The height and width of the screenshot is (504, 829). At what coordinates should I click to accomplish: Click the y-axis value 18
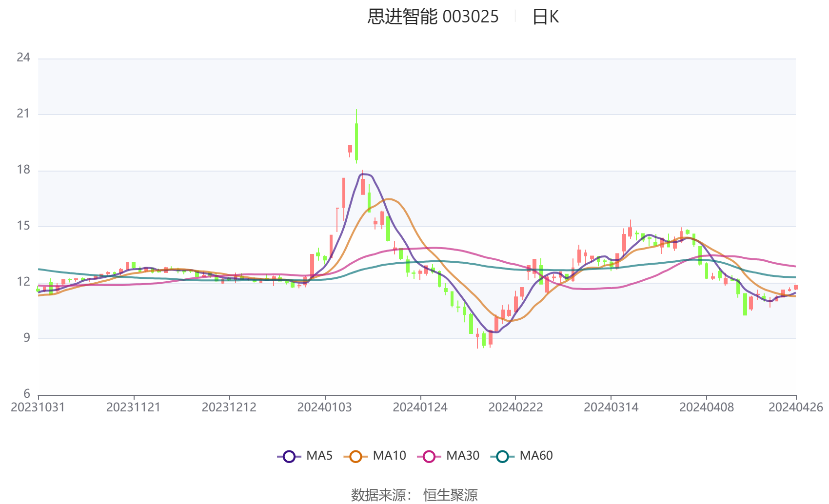(x=23, y=170)
